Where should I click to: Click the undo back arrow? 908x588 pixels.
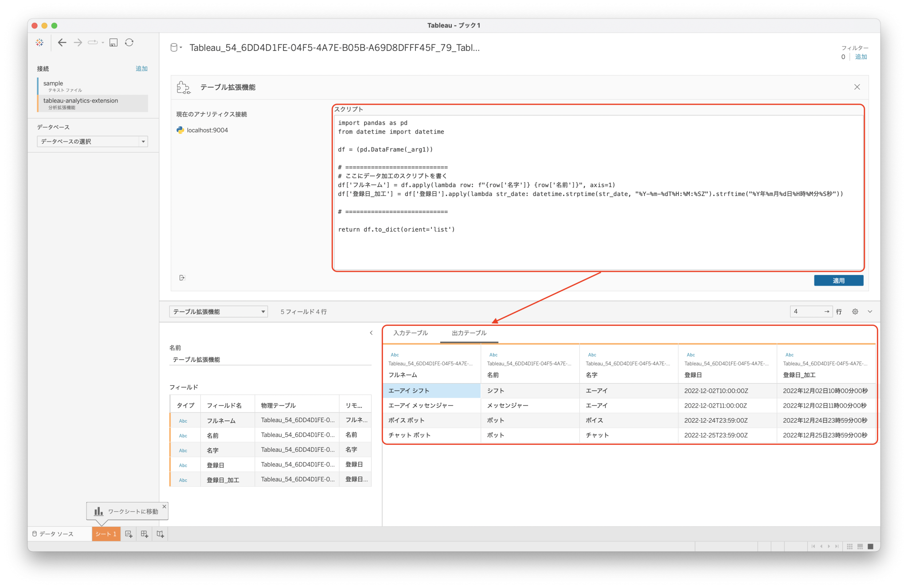(x=62, y=42)
